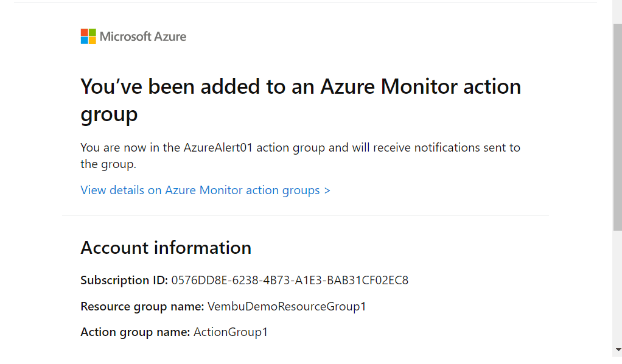
Task: Click the Account information heading
Action: (x=166, y=248)
